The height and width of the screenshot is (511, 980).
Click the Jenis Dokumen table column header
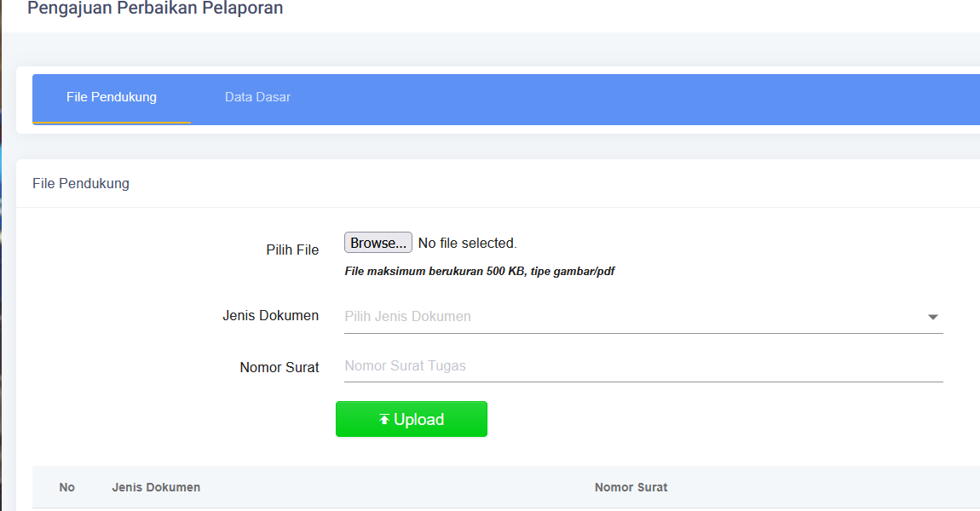coord(156,487)
